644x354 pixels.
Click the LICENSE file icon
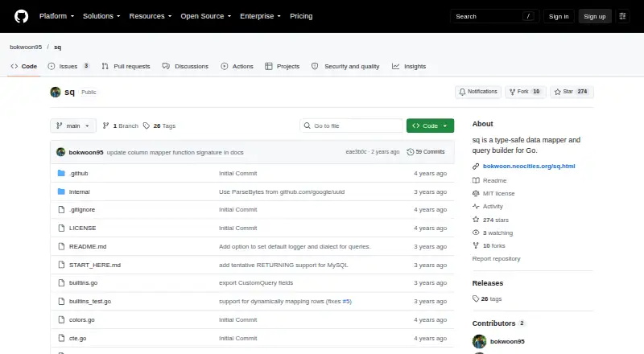61,228
